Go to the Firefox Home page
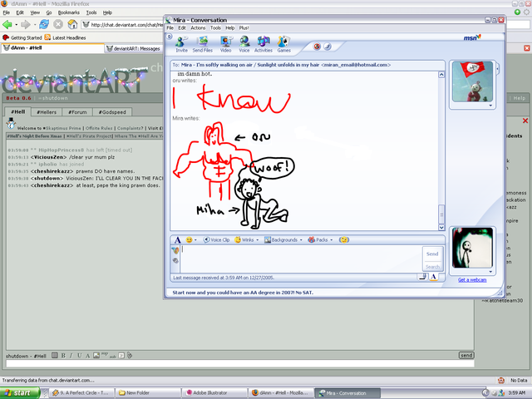Screen dimensions: 532x399 (72, 24)
